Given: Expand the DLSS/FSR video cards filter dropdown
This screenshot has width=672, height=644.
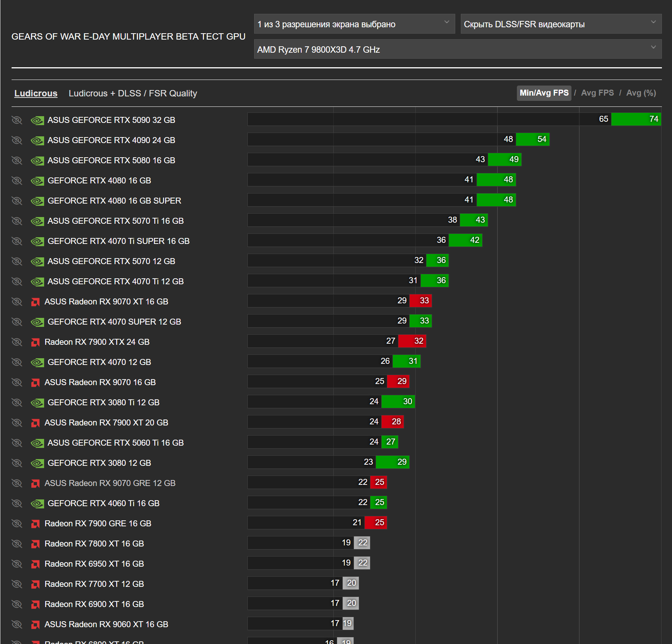Looking at the screenshot, I should 561,24.
